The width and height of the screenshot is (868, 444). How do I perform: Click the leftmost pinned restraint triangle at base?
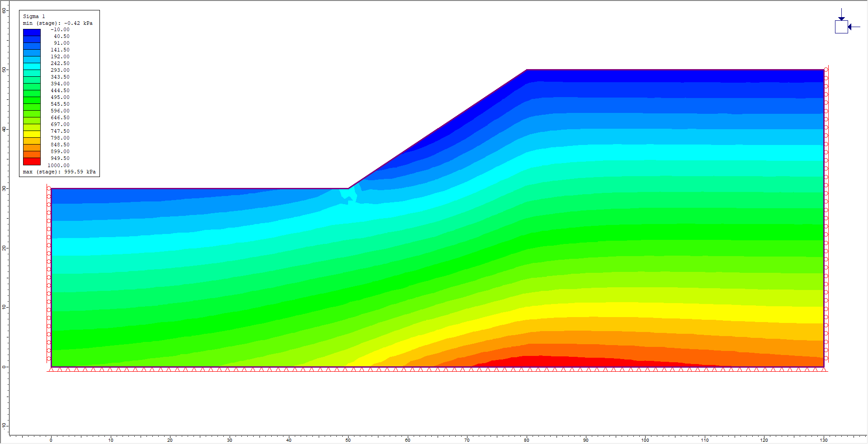pos(51,369)
